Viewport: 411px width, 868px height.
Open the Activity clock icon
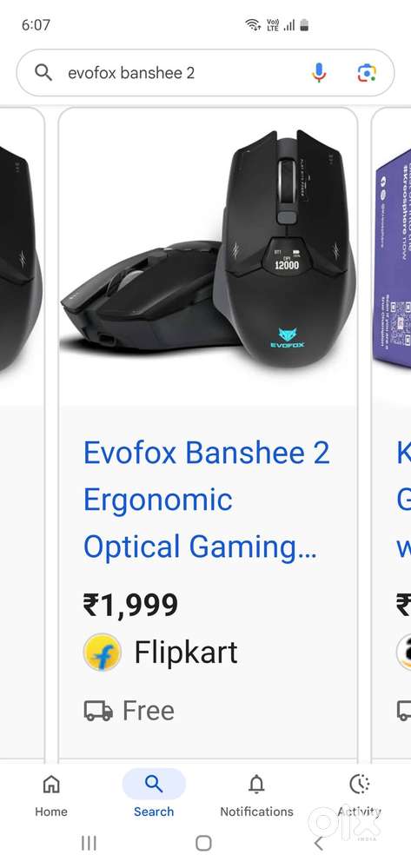click(360, 784)
